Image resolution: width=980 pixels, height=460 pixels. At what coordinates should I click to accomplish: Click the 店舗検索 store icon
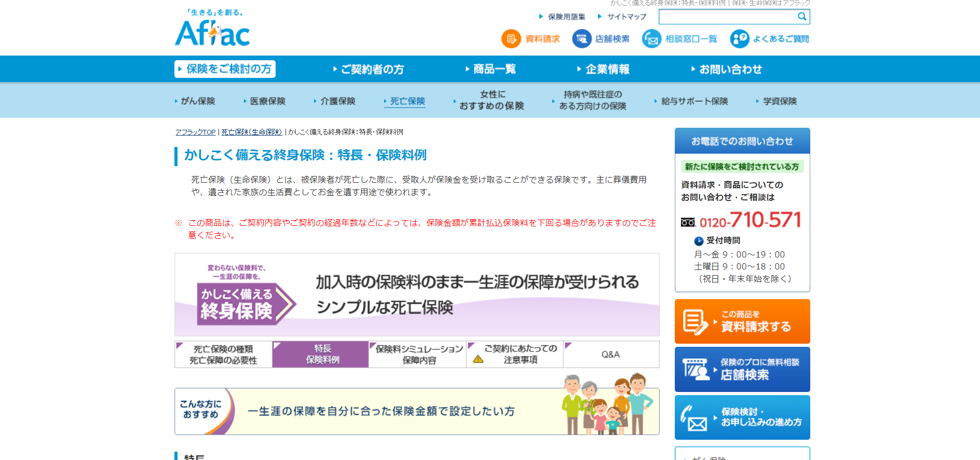pos(582,39)
